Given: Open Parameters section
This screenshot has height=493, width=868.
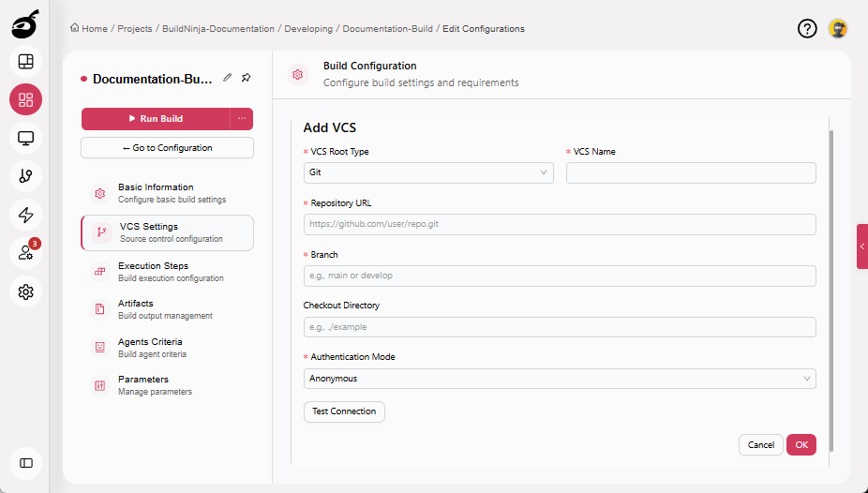Looking at the screenshot, I should (167, 385).
